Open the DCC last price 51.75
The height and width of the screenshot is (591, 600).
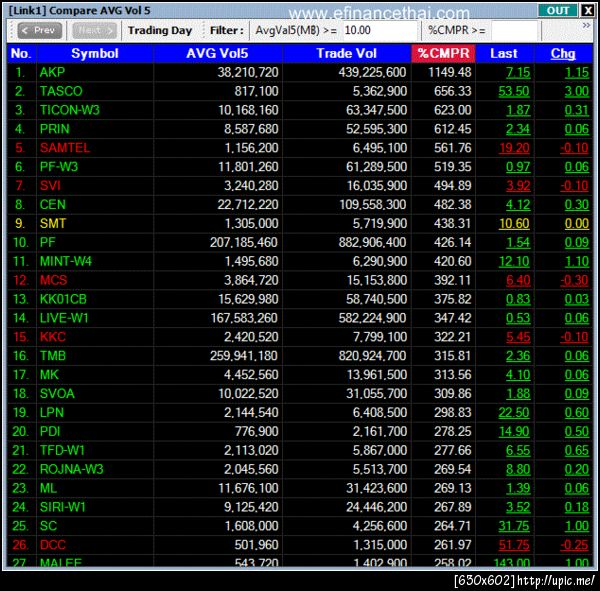[514, 545]
